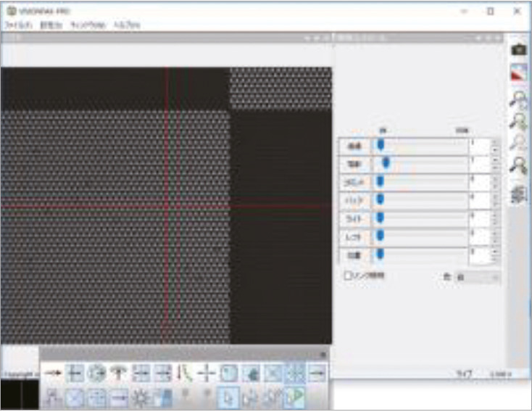Click the ライト slider handle
This screenshot has height=412, width=532.
coord(381,218)
